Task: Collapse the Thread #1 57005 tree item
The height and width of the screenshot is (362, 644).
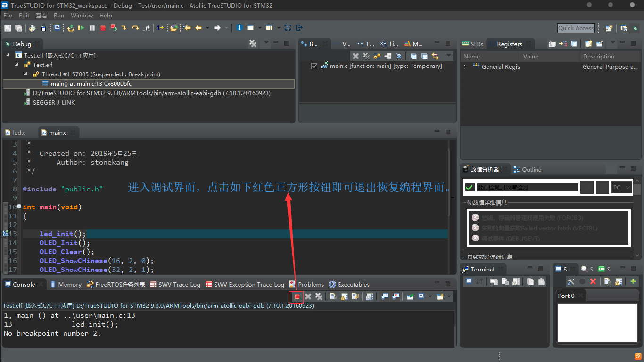Action: 25,74
